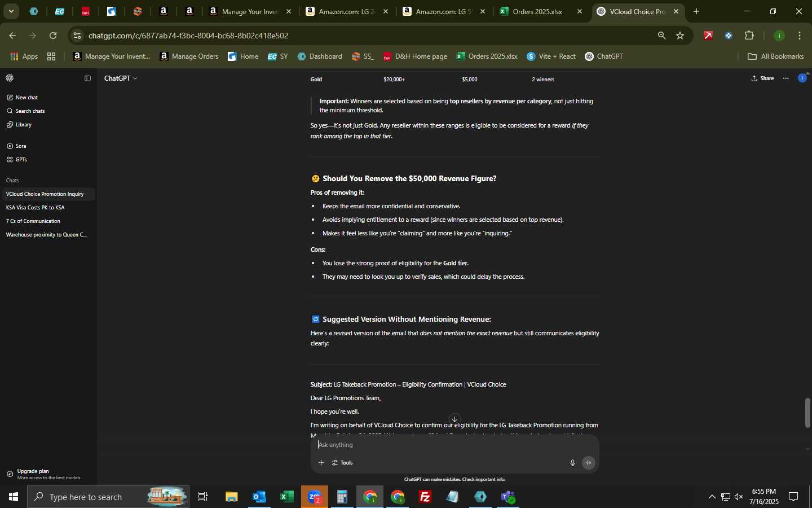Open the Windows Start menu
Screen dimensions: 812x508
14,497
